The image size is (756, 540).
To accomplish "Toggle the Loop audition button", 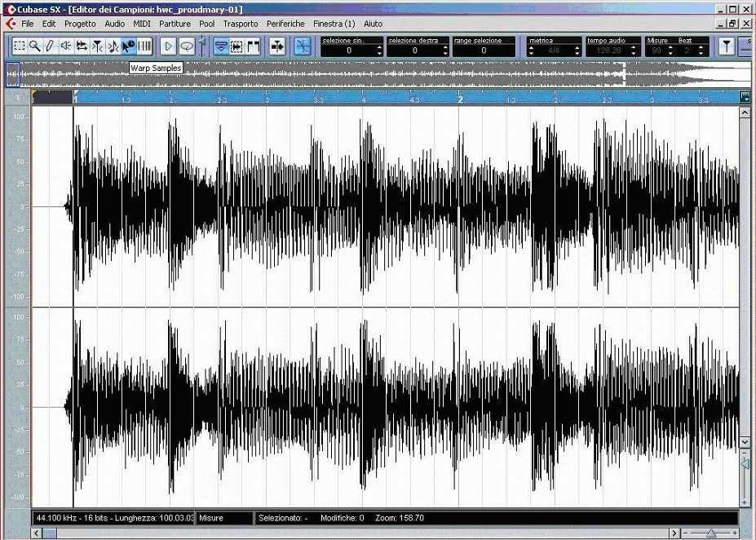I will 187,46.
